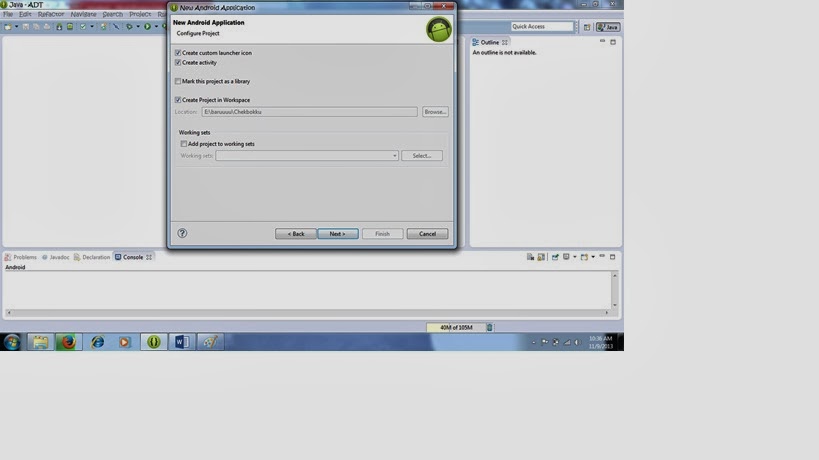The image size is (819, 460).
Task: Click the Save All toolbar icon
Action: [x=36, y=27]
